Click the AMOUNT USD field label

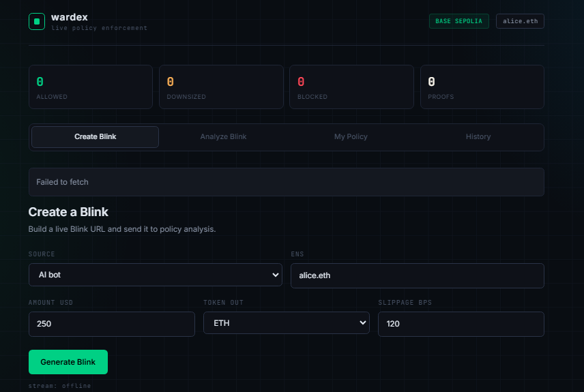point(50,302)
